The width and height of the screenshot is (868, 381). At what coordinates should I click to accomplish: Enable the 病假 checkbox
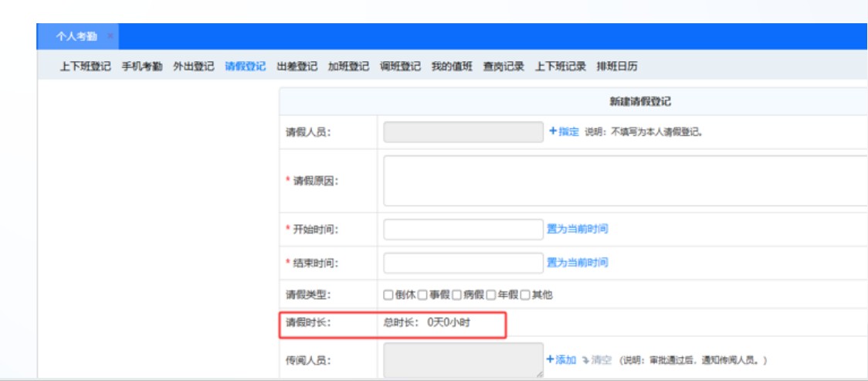click(x=456, y=294)
